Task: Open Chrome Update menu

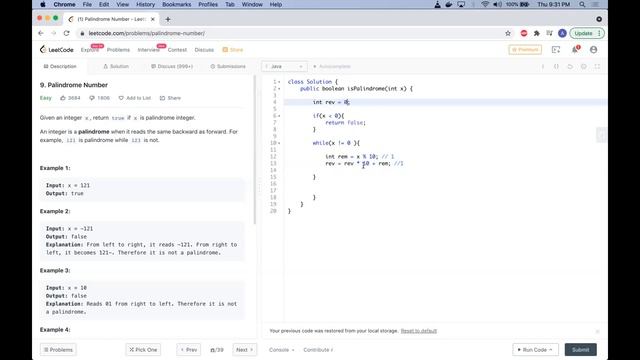Action: pos(587,33)
